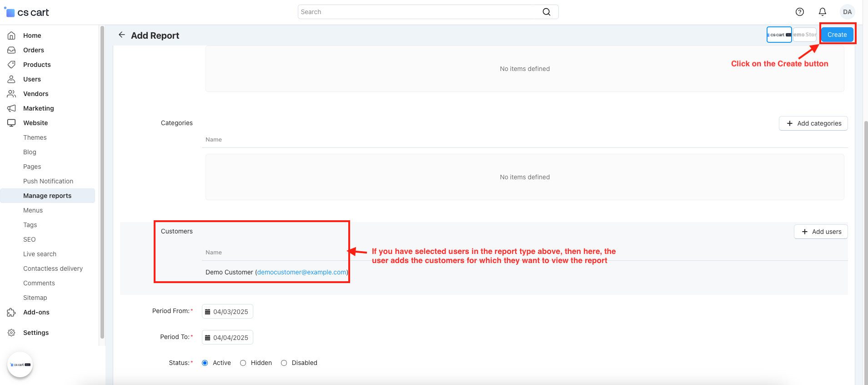Image resolution: width=868 pixels, height=385 pixels.
Task: Select the Hidden status radio button
Action: click(x=243, y=363)
